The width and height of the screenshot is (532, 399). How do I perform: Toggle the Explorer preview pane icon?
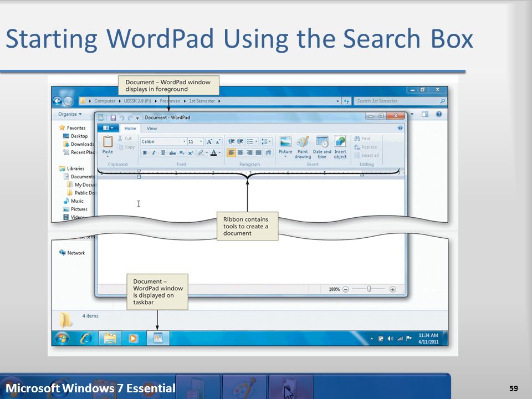point(425,114)
